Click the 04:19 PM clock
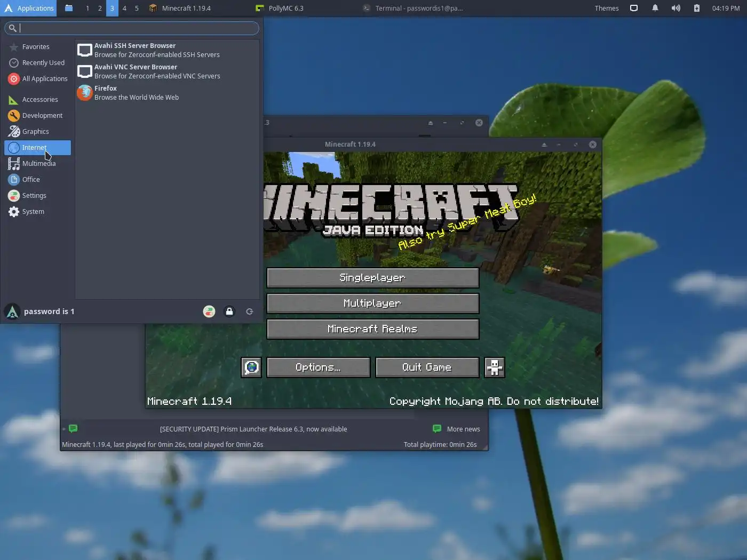Viewport: 747px width, 560px height. (x=726, y=8)
